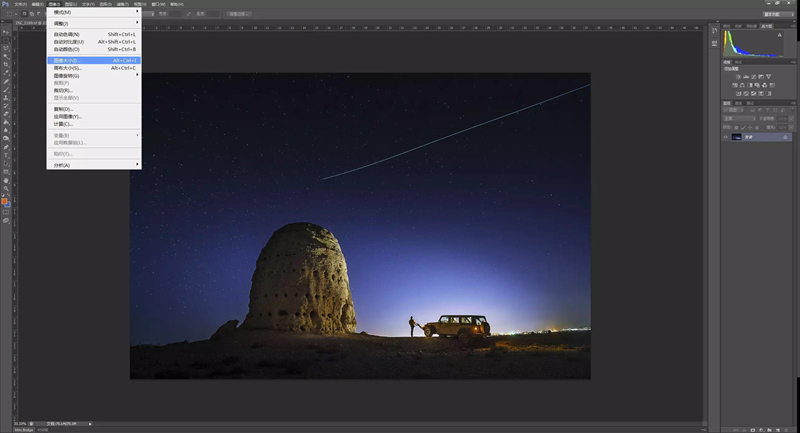Select the Move tool
The height and width of the screenshot is (433, 800).
click(x=6, y=32)
